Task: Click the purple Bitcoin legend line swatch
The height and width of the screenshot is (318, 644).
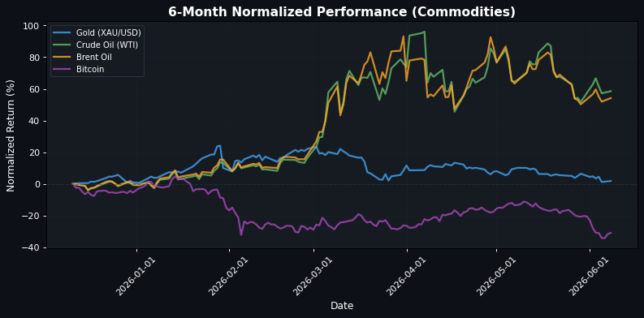Action: 62,69
